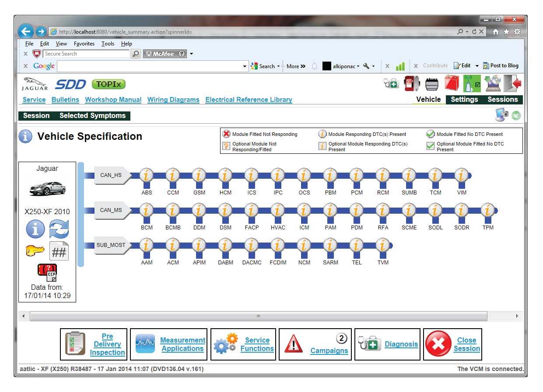Open the Wiring Diagrams link
Screen dimensions: 543x392
click(x=173, y=100)
